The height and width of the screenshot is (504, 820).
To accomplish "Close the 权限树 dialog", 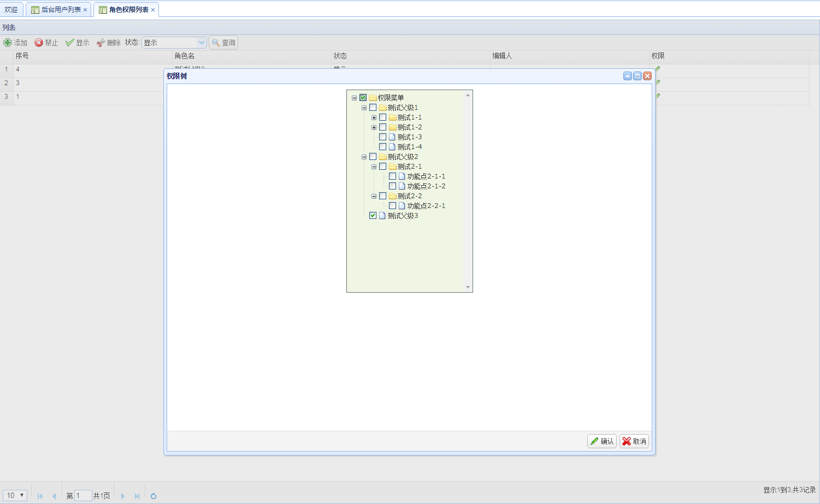I will [x=647, y=76].
